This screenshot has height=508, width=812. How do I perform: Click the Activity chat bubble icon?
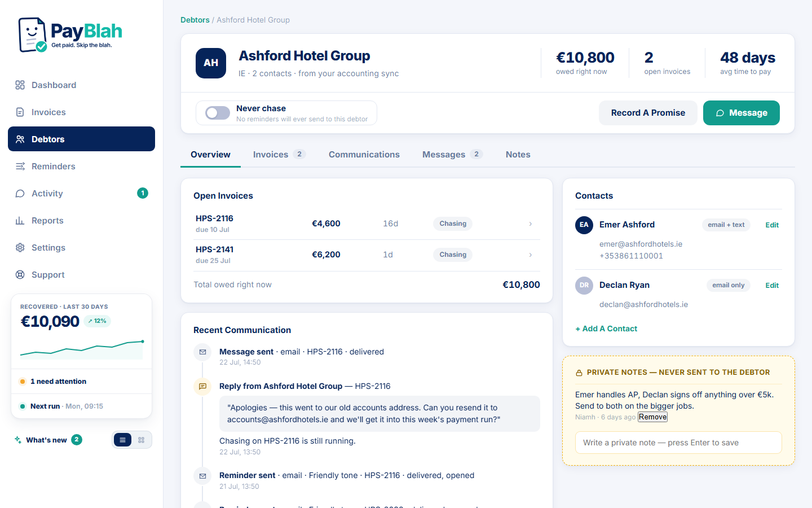click(20, 194)
